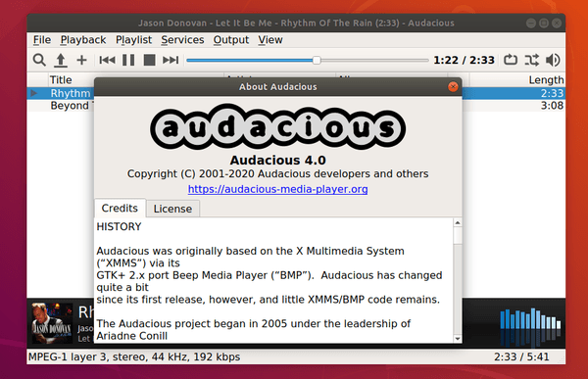Click the credits scrollbar thumb

coord(458,235)
